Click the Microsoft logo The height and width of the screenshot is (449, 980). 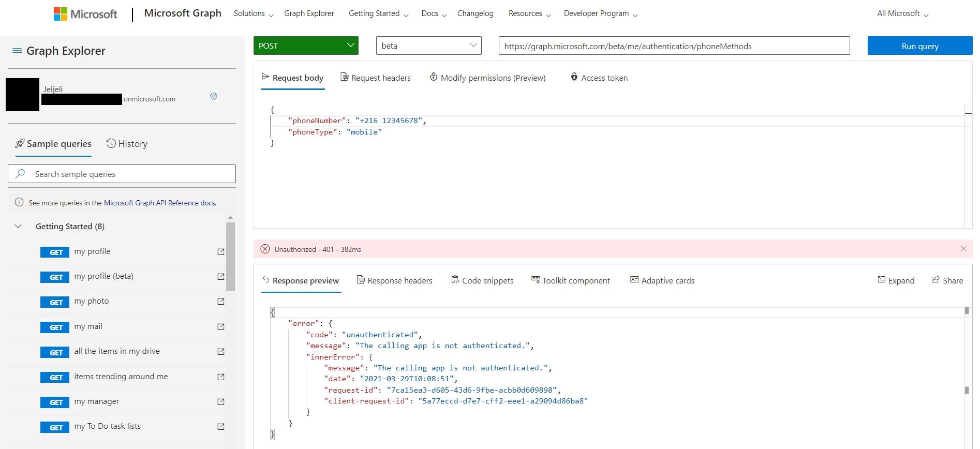[85, 14]
